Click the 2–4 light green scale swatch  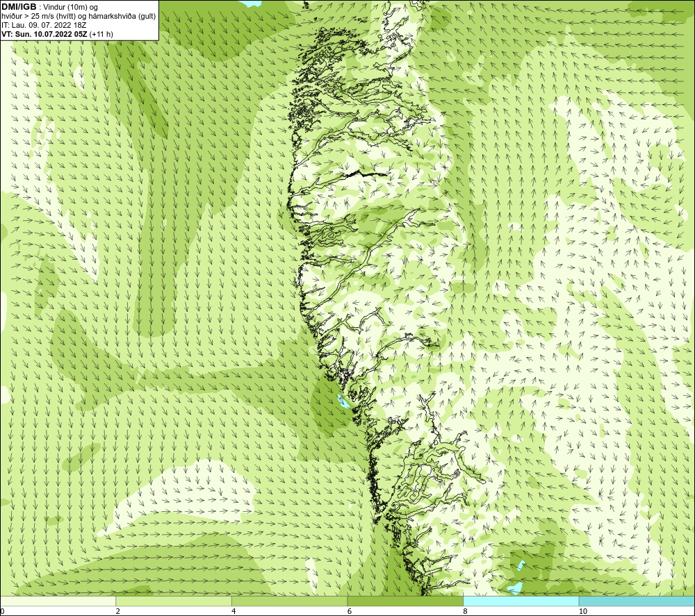[x=174, y=601]
